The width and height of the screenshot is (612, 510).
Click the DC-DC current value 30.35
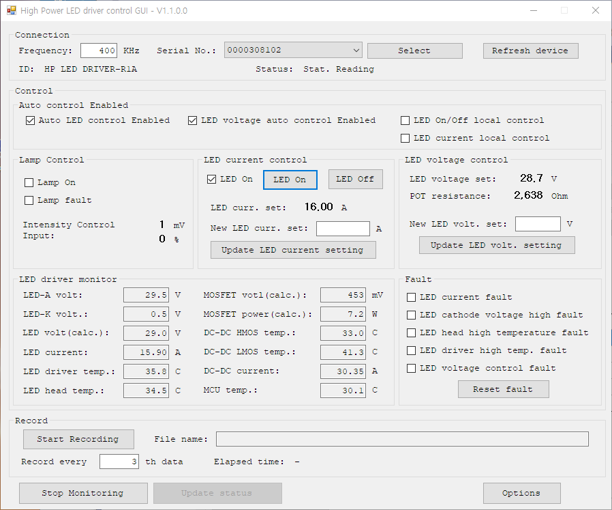(x=343, y=371)
